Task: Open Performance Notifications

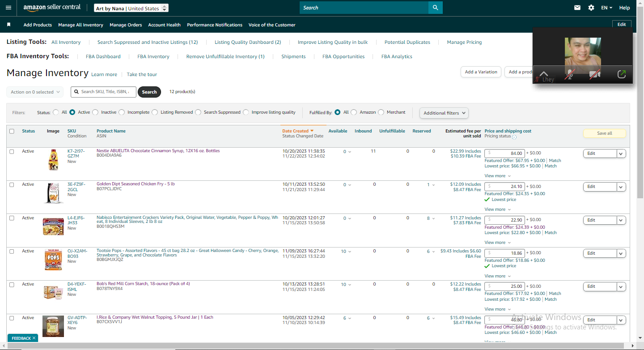Action: pyautogui.click(x=215, y=25)
